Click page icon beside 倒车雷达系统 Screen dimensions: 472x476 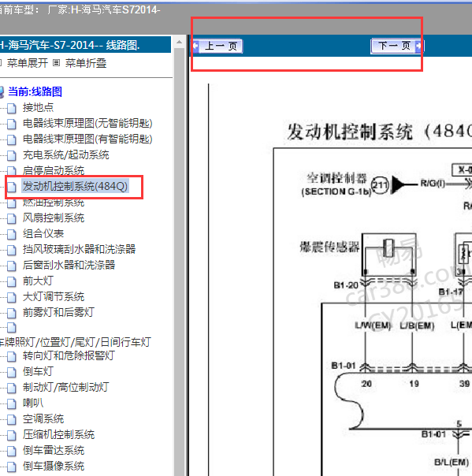point(12,451)
